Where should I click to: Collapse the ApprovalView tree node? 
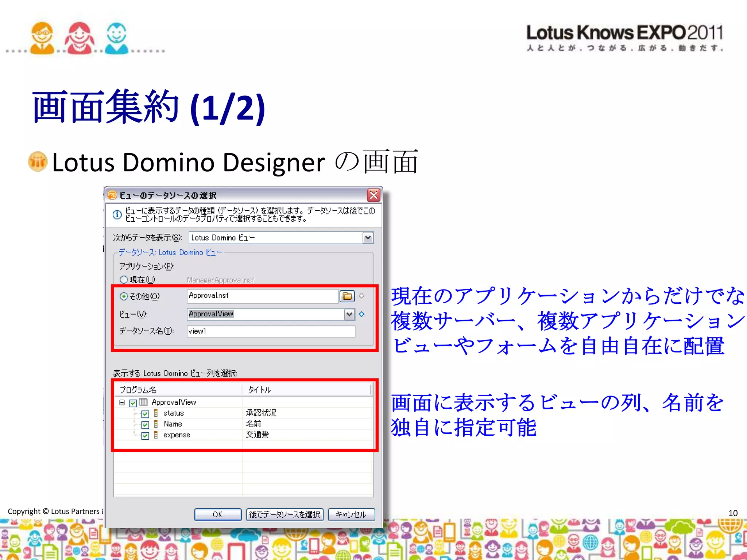tap(122, 402)
